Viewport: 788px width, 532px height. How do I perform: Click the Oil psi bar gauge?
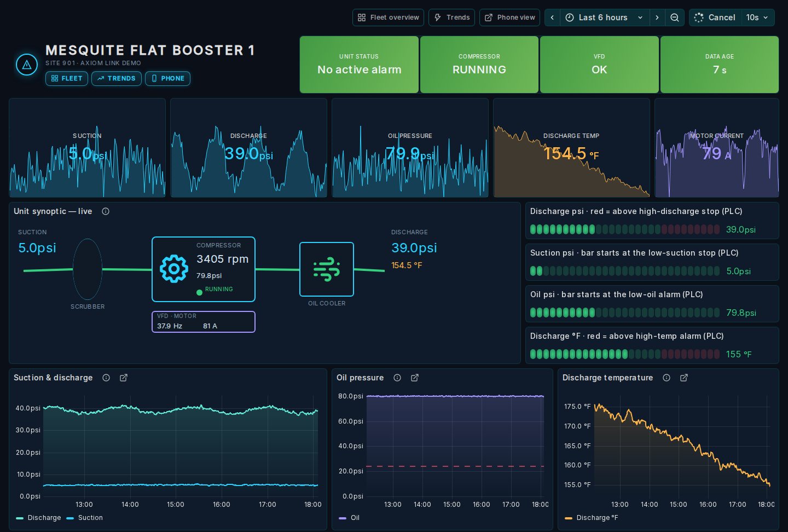click(x=625, y=313)
